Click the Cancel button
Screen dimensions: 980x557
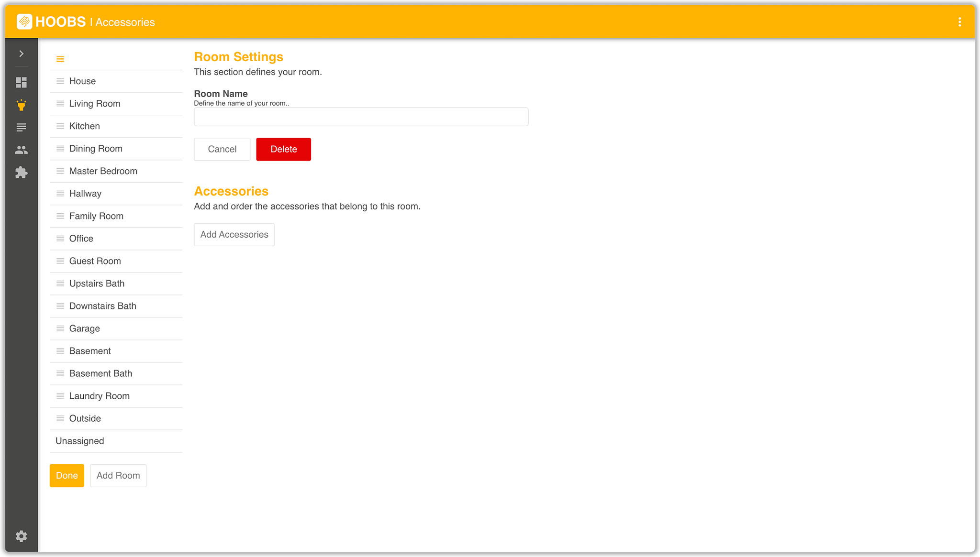tap(222, 149)
